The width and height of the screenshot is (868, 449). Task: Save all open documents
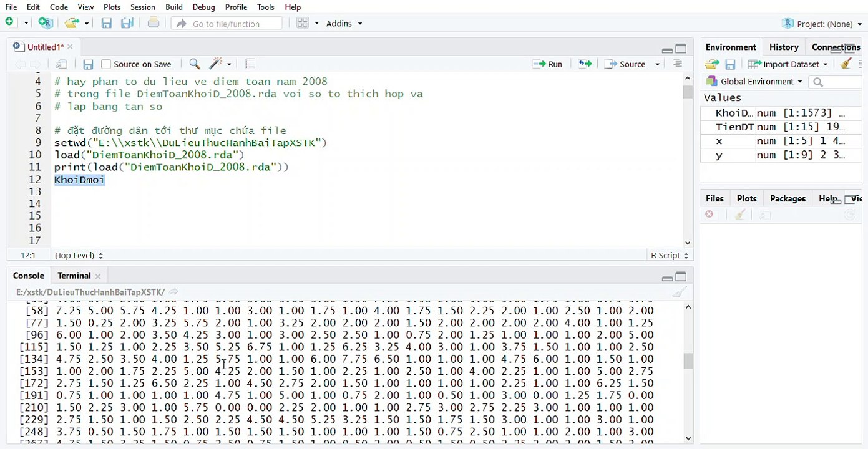point(127,23)
